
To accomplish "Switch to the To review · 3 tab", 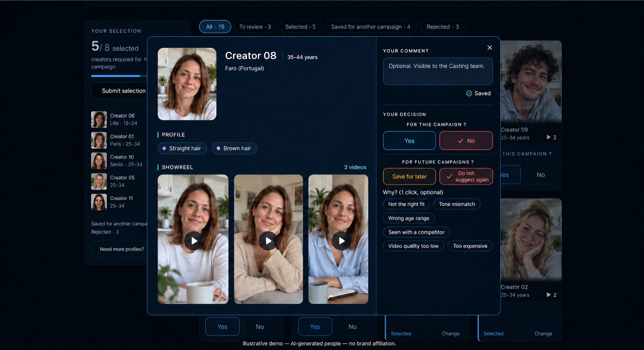I will [x=255, y=27].
